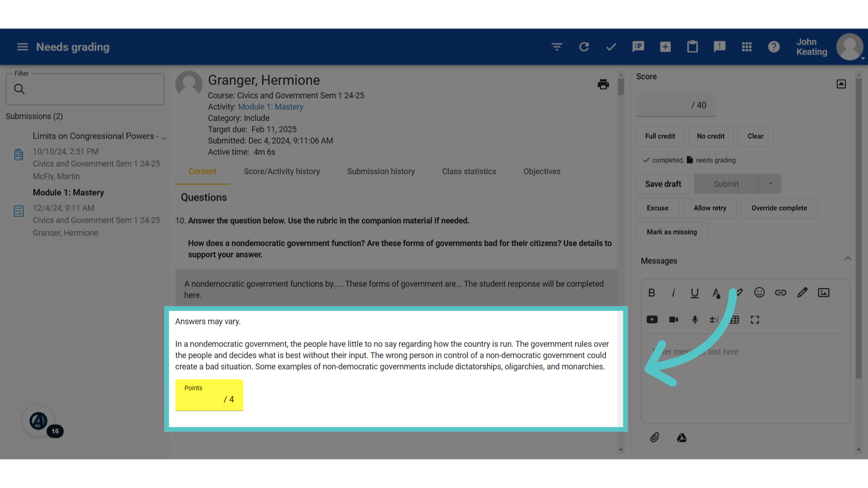Screen dimensions: 868x488
Task: Click Override complete button
Action: (779, 208)
